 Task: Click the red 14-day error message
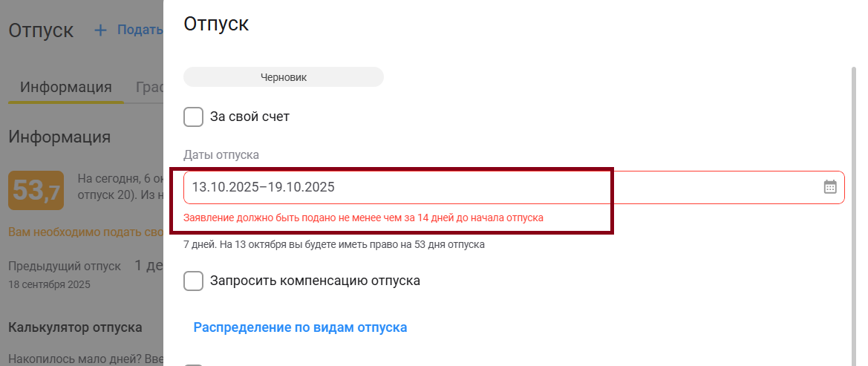tap(364, 218)
